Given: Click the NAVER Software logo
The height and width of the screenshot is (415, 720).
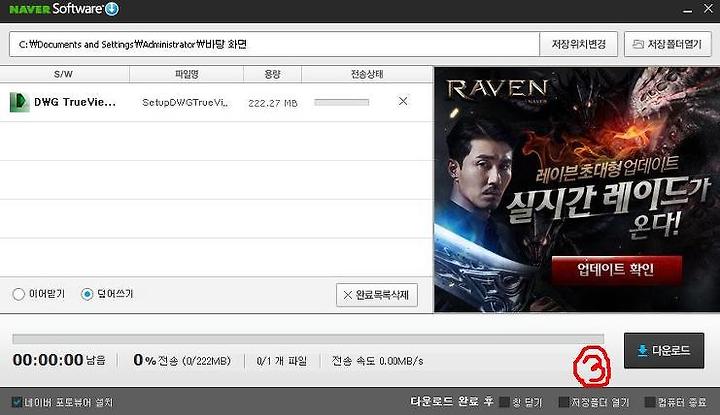Looking at the screenshot, I should pyautogui.click(x=64, y=9).
